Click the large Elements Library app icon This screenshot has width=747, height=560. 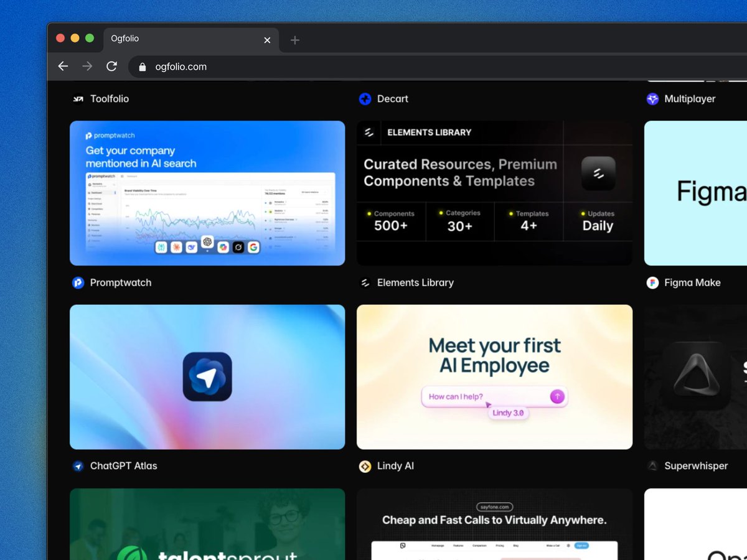click(598, 173)
